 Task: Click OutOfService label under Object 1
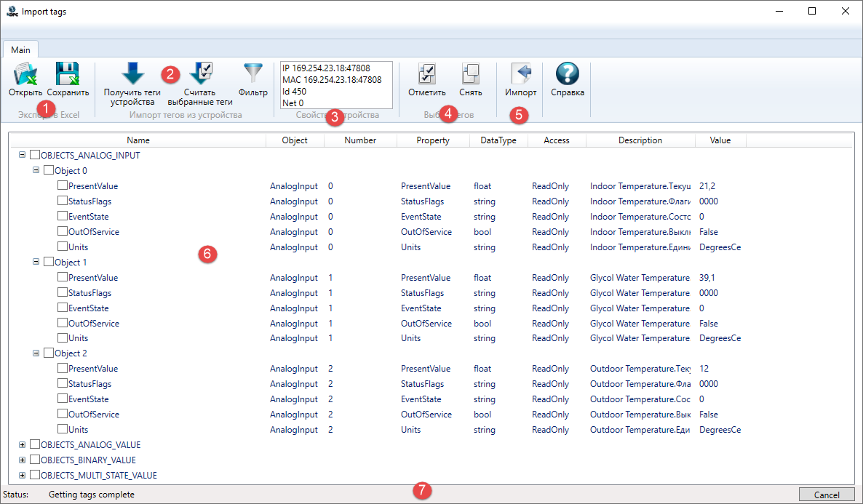pos(94,324)
